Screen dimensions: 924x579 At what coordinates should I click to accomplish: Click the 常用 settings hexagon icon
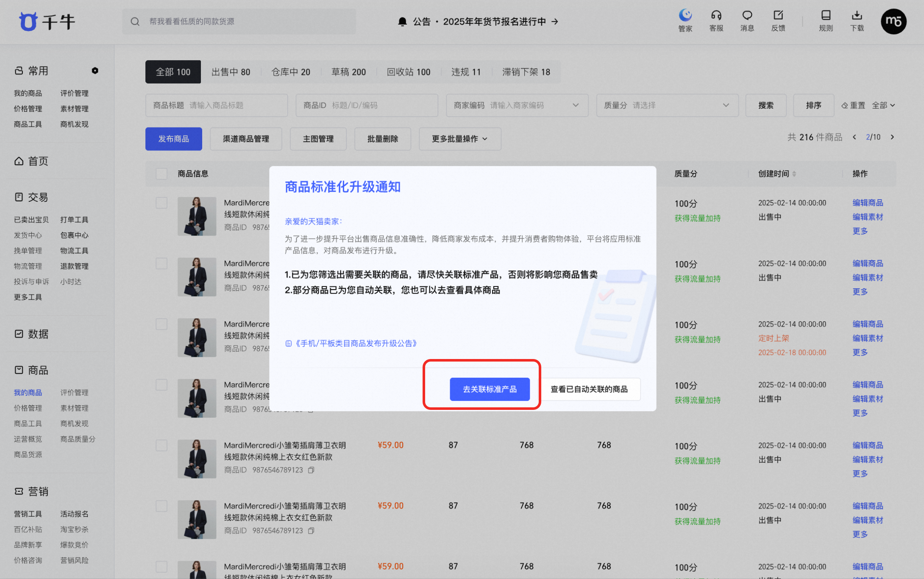95,71
